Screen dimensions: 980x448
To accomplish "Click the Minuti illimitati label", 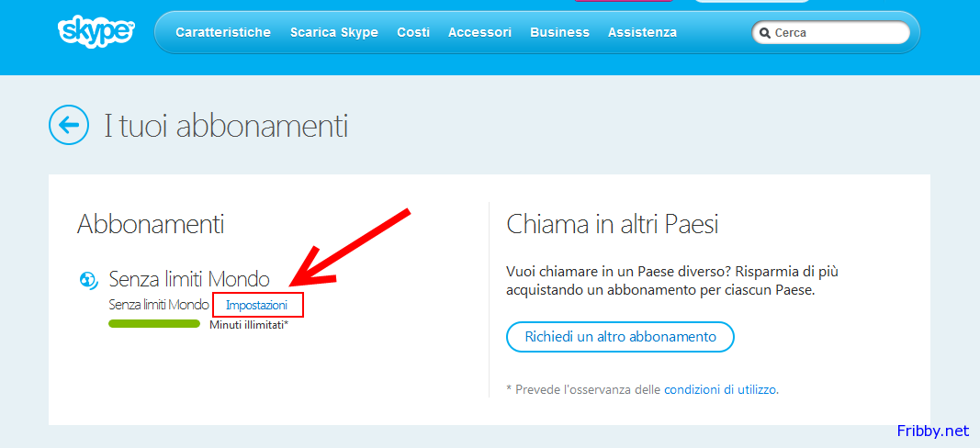I will pos(249,325).
